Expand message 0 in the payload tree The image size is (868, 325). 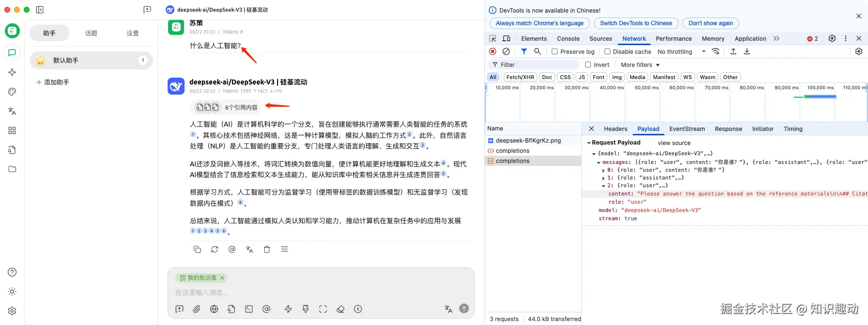[604, 170]
